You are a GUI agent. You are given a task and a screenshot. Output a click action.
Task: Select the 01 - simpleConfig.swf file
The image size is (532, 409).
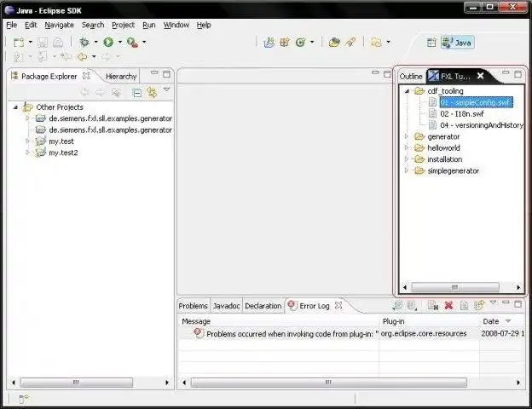pyautogui.click(x=476, y=102)
